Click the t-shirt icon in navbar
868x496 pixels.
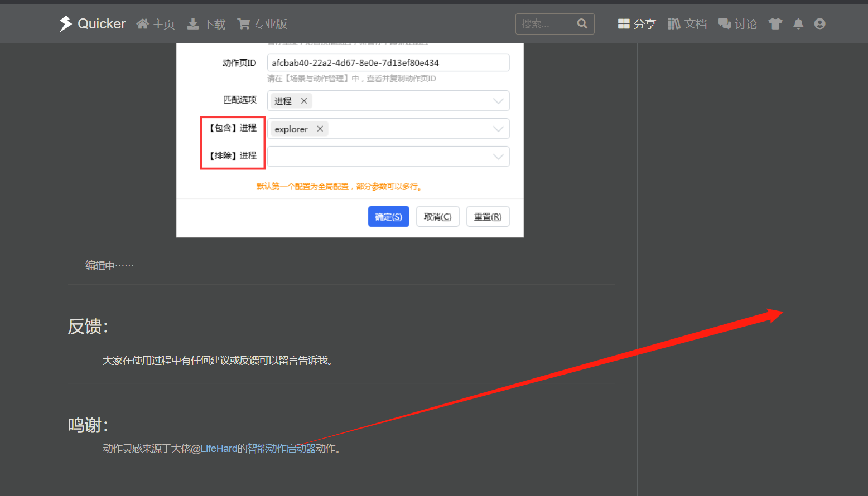coord(775,23)
